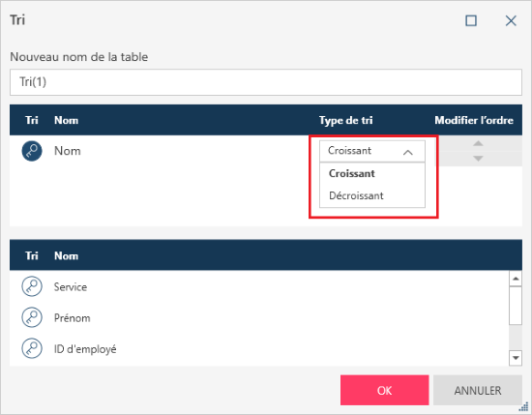The image size is (532, 415).
Task: Click the key icon next to Prénom
Action: pyautogui.click(x=32, y=317)
